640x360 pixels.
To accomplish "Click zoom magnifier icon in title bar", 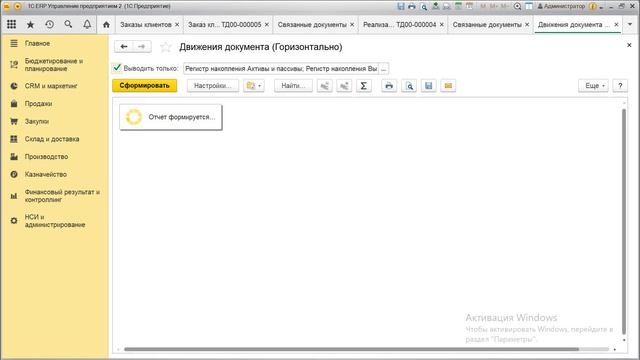I will pos(518,6).
